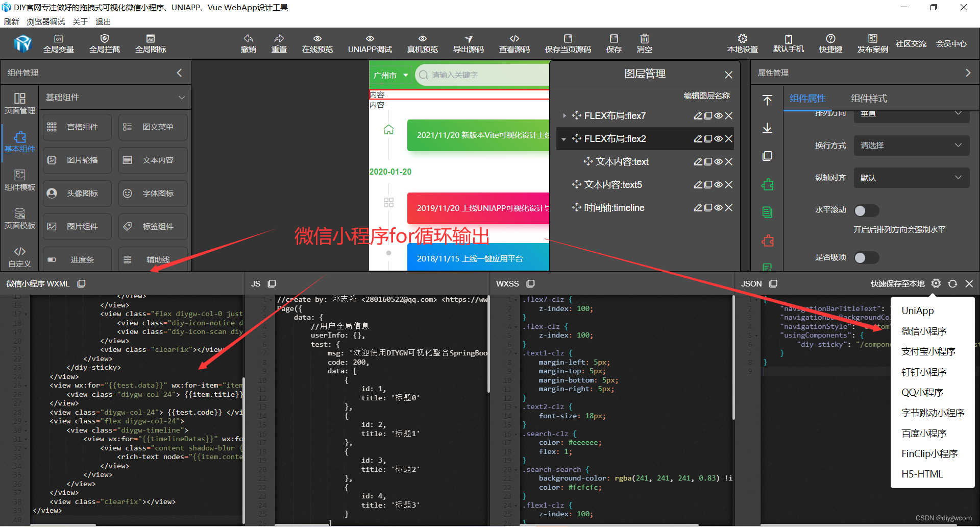Select 组件模板 in left sidebar
The image size is (980, 527).
[x=20, y=180]
